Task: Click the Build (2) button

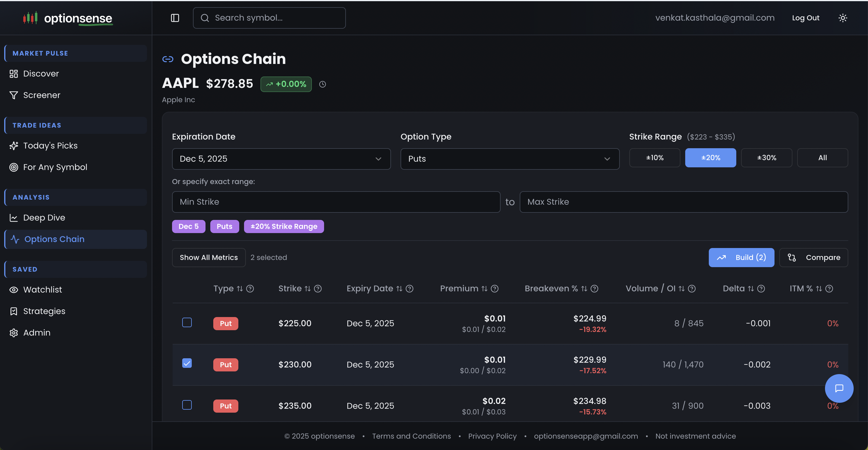Action: (741, 257)
